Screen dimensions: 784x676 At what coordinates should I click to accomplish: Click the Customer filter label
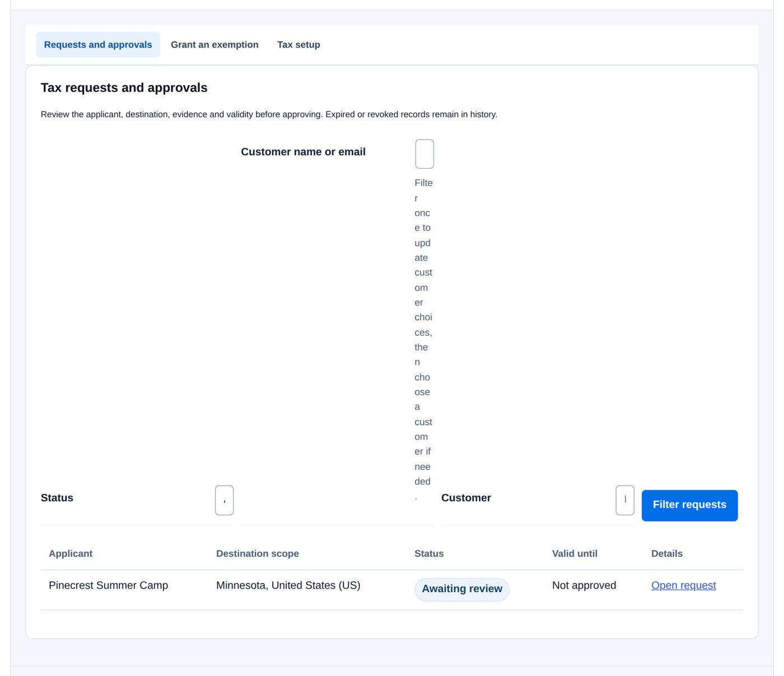[x=466, y=498]
